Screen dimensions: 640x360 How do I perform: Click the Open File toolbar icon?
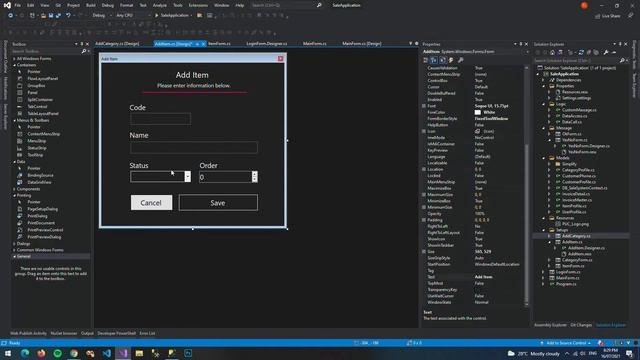coord(43,16)
